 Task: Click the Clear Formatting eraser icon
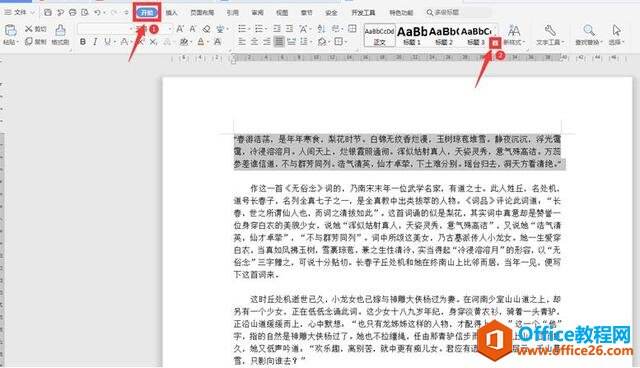coord(207,29)
